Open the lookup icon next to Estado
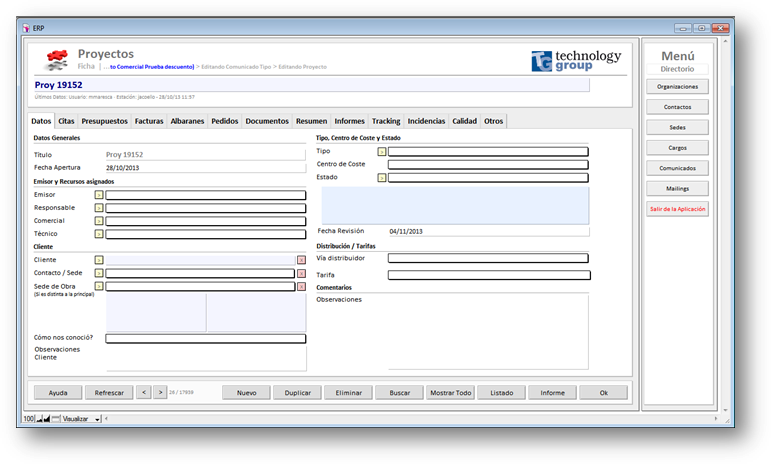Viewport: 771px width, 464px height. click(x=382, y=178)
